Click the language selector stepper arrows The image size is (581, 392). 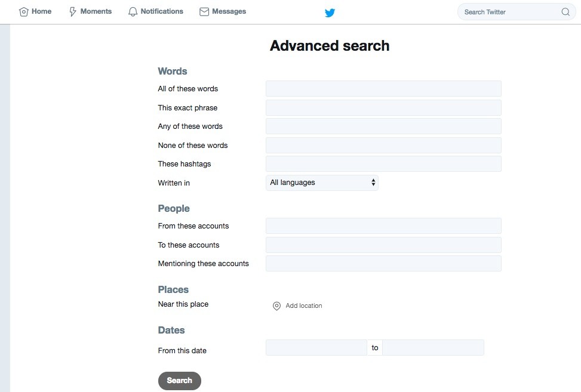coord(373,182)
